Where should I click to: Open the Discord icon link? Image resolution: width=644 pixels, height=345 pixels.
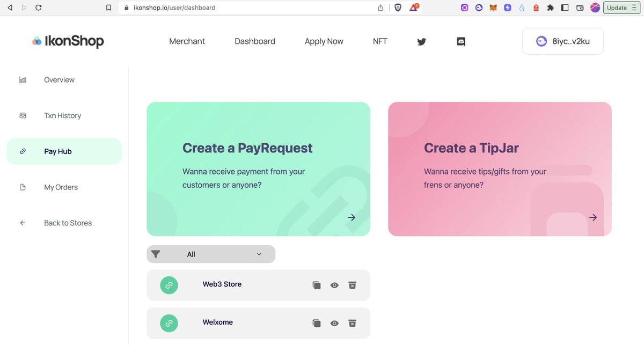click(x=461, y=41)
